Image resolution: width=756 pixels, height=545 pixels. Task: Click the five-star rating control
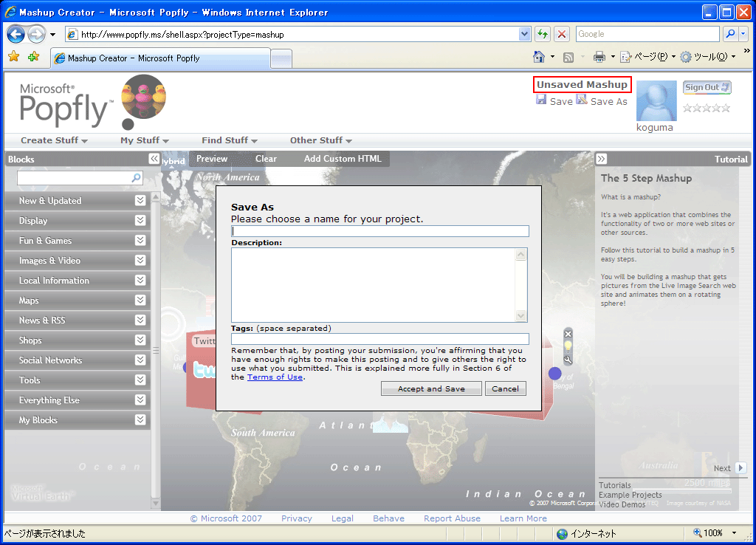(707, 108)
